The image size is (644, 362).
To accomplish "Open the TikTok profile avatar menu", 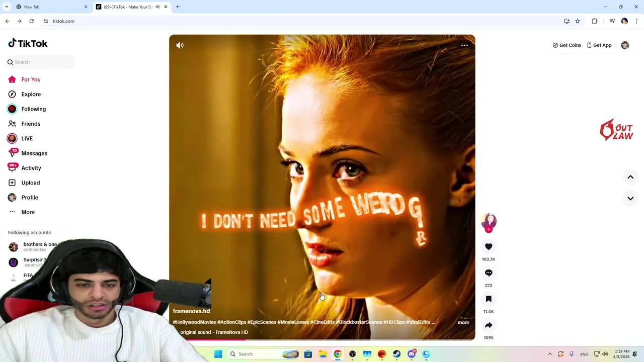I will (x=625, y=45).
